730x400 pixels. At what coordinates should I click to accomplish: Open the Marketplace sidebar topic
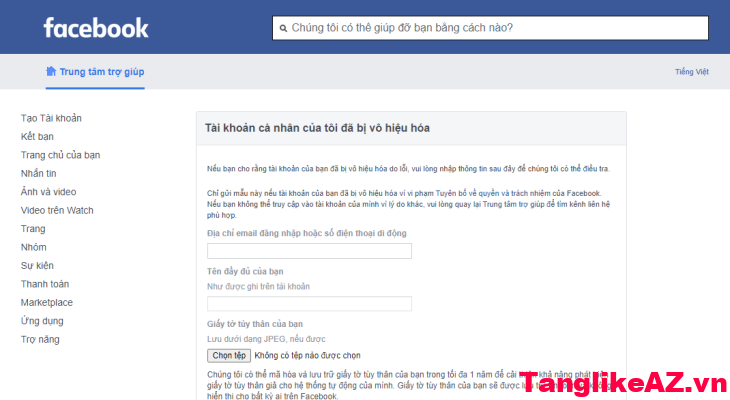(x=47, y=302)
